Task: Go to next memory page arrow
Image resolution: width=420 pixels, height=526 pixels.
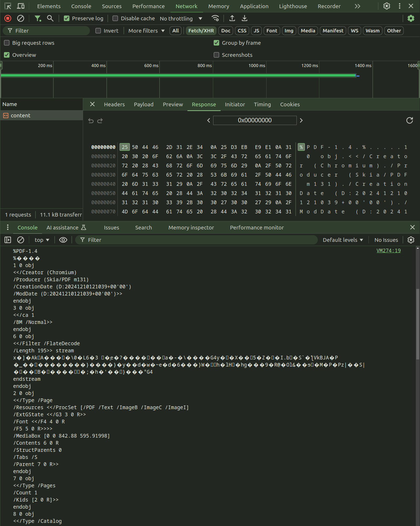Action: [x=301, y=120]
